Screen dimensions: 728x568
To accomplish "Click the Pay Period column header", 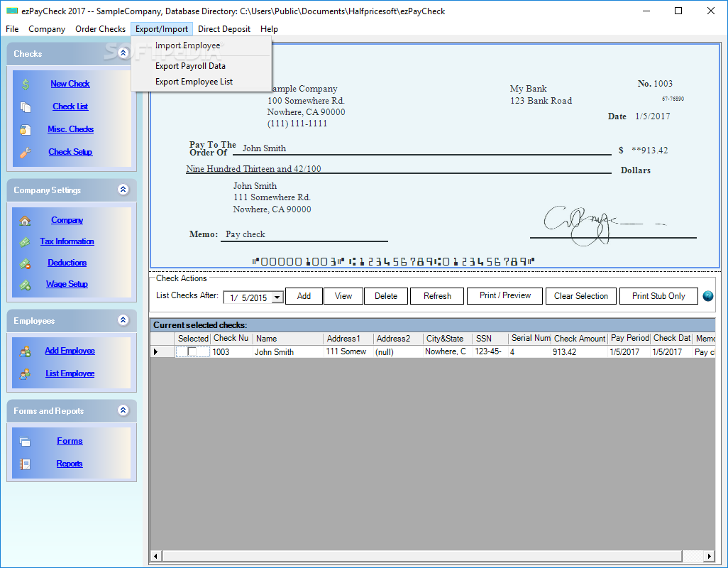I will point(629,339).
